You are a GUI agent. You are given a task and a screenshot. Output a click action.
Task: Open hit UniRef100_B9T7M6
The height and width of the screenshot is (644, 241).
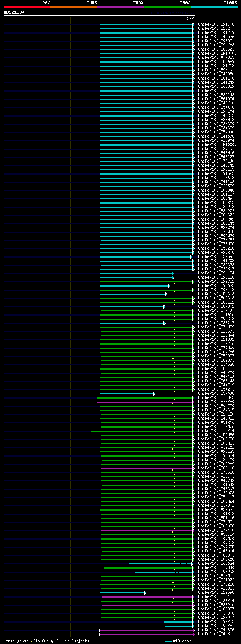(x=216, y=25)
